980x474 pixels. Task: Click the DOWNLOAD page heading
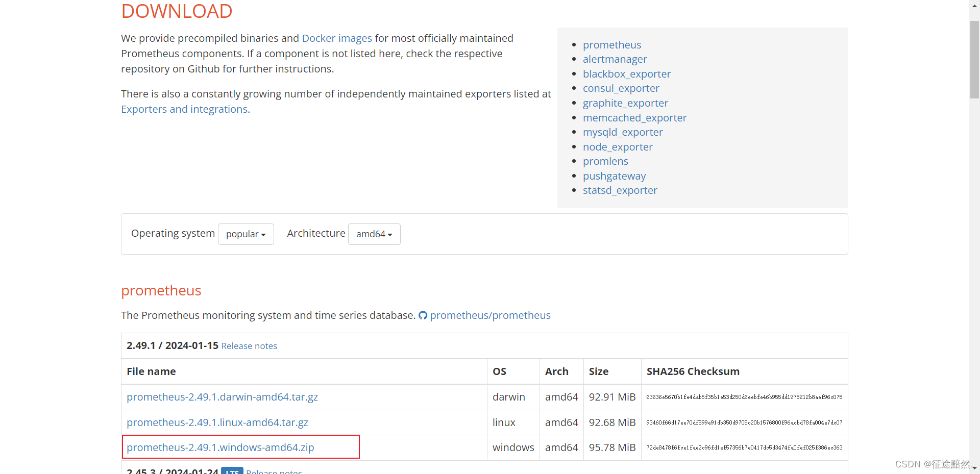pos(177,11)
